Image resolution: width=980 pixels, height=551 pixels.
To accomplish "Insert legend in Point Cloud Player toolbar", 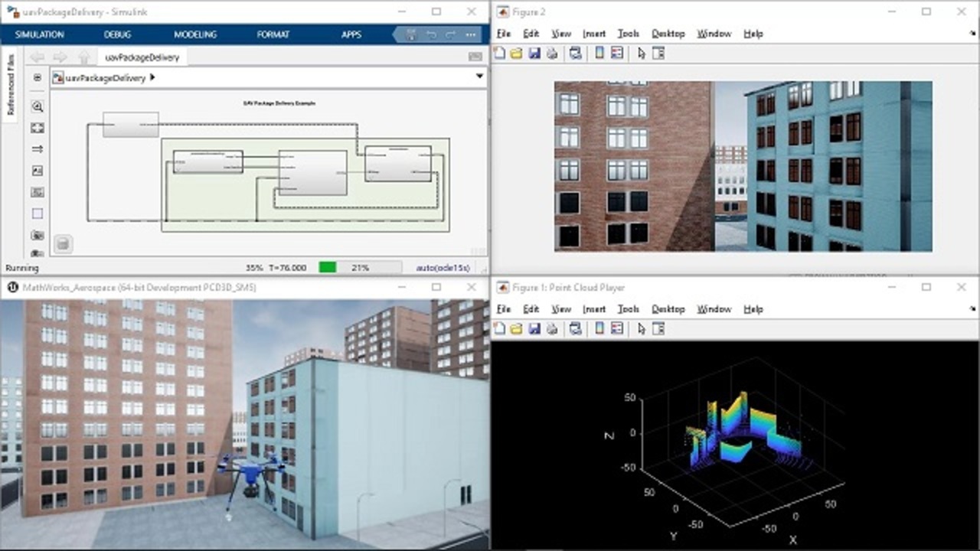I will coord(617,328).
